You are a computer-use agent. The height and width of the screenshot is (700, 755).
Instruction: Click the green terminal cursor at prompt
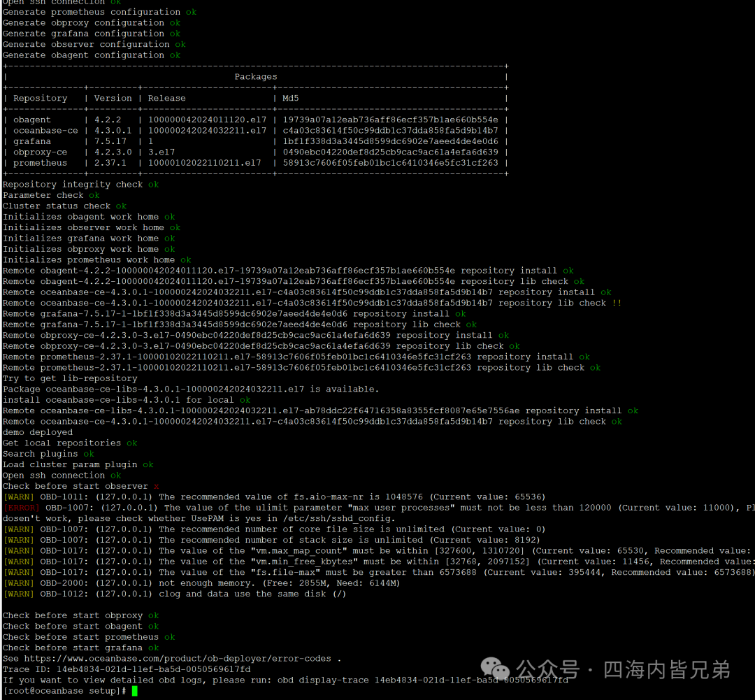[x=135, y=691]
